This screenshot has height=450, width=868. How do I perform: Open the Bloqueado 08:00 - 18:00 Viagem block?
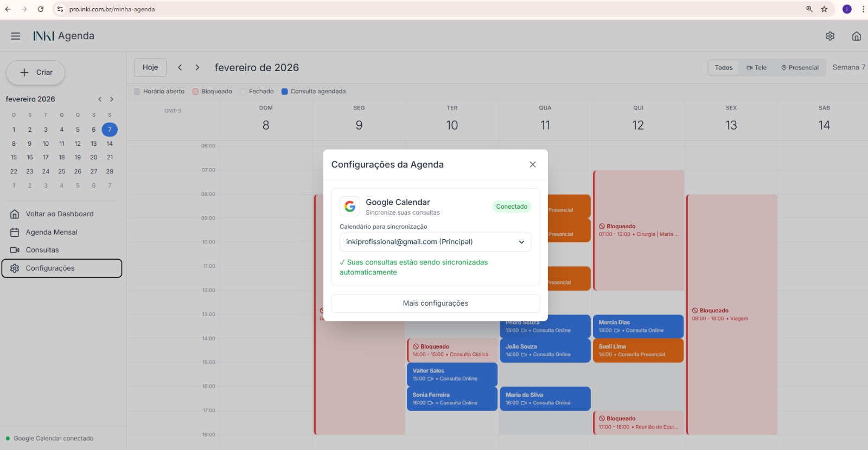coord(731,314)
